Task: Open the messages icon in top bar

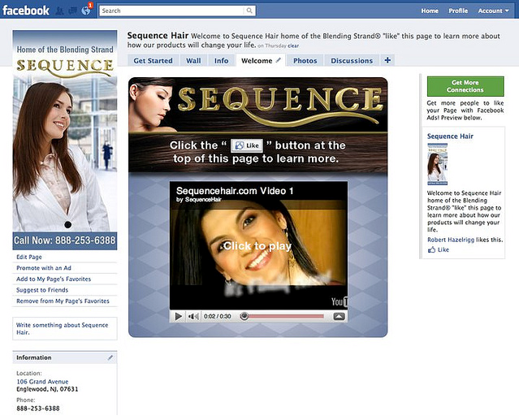Action: click(x=73, y=11)
